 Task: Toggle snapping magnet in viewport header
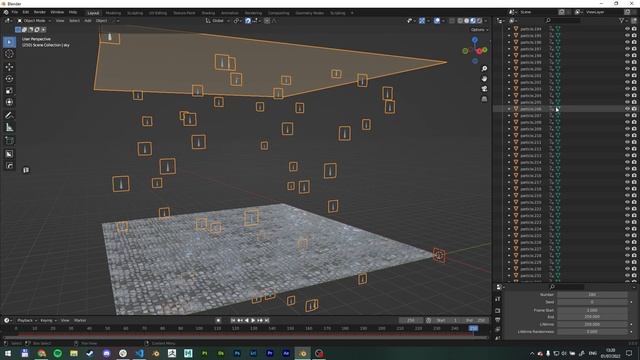[x=248, y=20]
